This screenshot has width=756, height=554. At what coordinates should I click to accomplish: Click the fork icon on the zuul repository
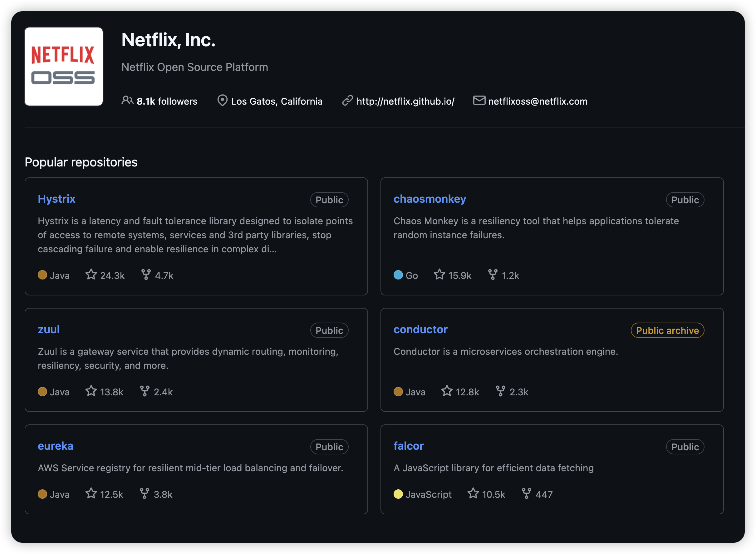[145, 391]
